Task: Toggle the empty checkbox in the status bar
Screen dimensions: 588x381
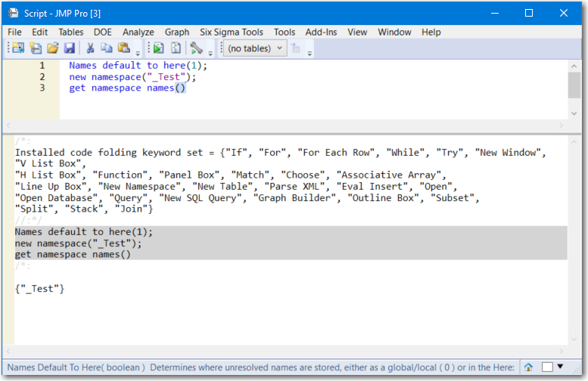Action: [547, 367]
